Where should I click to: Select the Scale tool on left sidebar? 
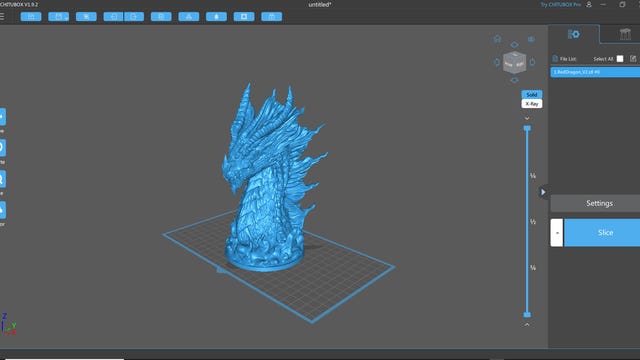[2, 179]
